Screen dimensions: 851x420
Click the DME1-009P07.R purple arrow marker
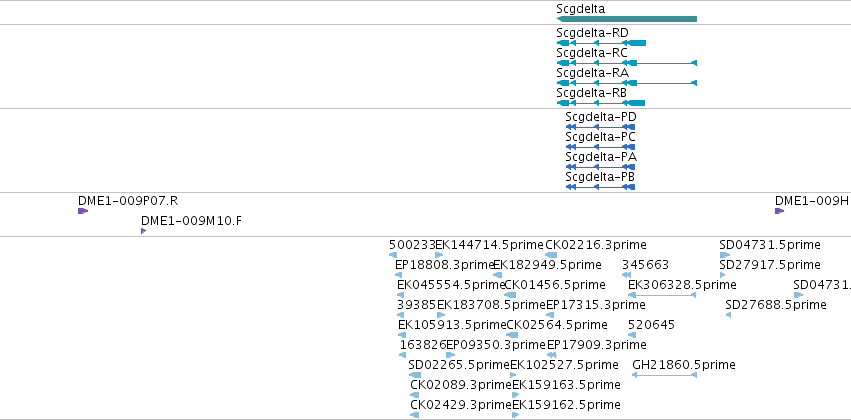[83, 211]
